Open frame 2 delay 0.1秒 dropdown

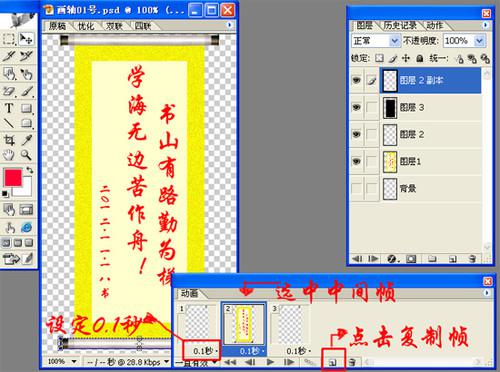(x=252, y=351)
